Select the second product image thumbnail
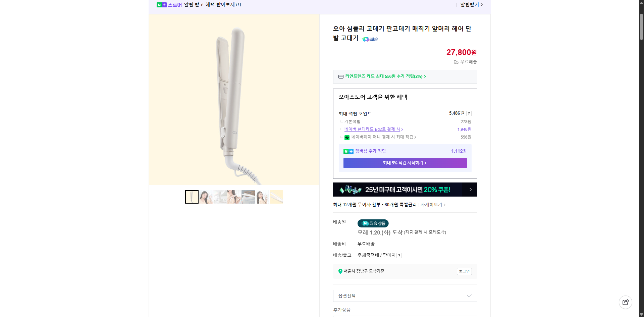644x317 pixels. coord(206,197)
